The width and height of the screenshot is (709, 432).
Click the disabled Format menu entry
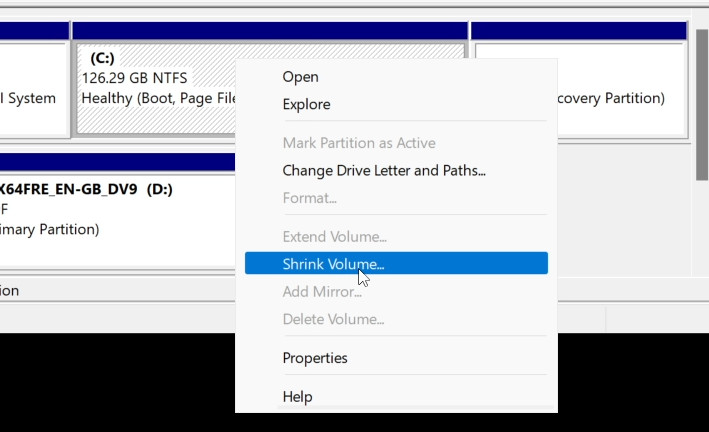point(310,198)
